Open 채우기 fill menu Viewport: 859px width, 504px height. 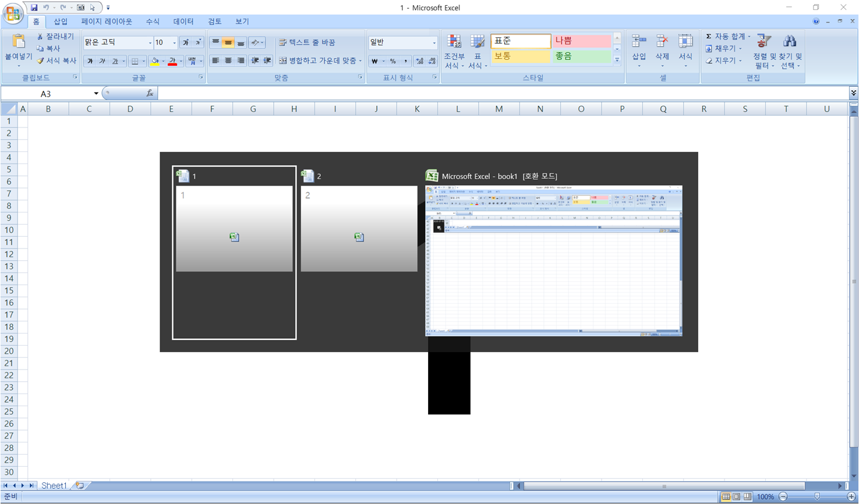click(x=724, y=48)
